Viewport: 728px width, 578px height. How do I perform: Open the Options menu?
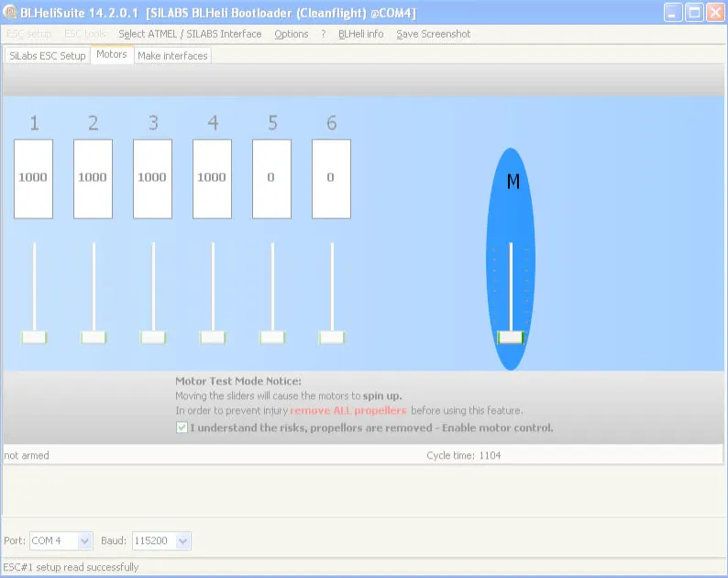coord(292,34)
